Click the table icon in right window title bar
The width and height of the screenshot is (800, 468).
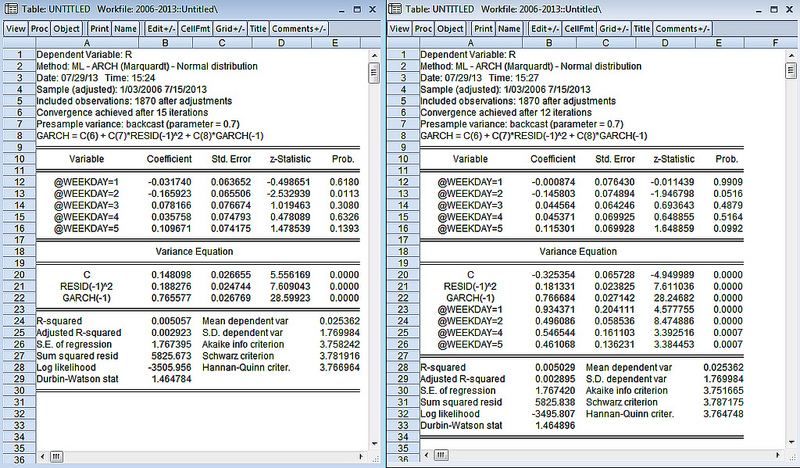pyautogui.click(x=395, y=9)
